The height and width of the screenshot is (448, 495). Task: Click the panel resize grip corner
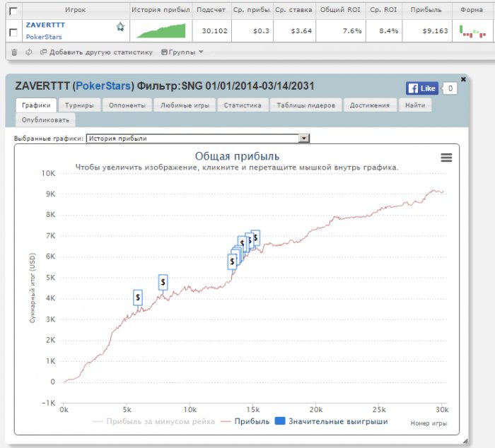(x=465, y=441)
